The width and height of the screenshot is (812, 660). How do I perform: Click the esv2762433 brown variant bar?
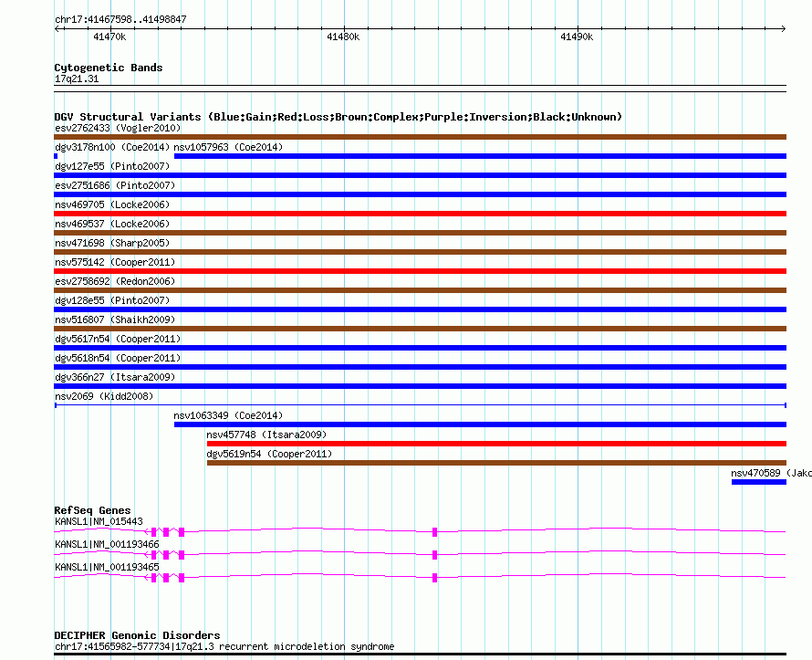pos(420,137)
